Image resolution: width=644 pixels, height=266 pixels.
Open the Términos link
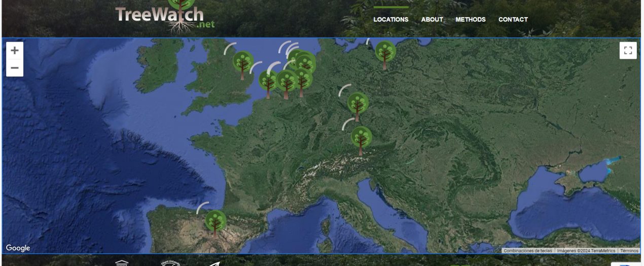point(629,251)
